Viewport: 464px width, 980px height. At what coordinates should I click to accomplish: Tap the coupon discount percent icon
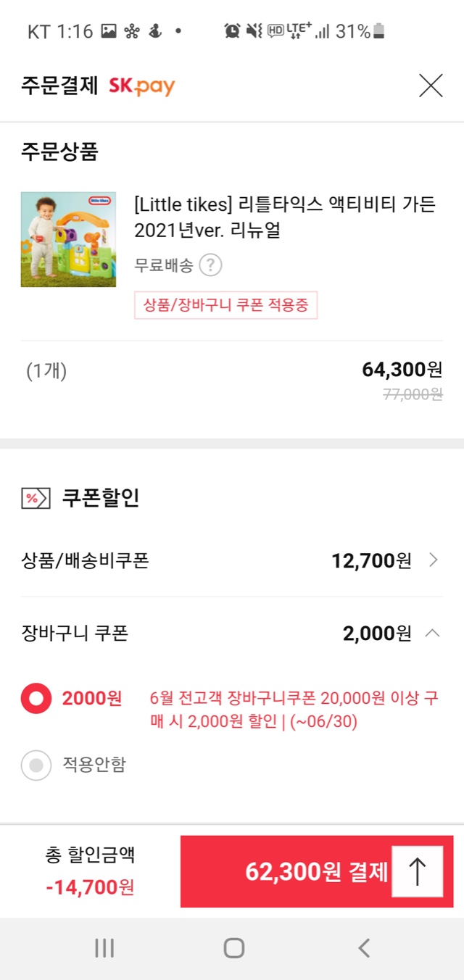coord(36,498)
